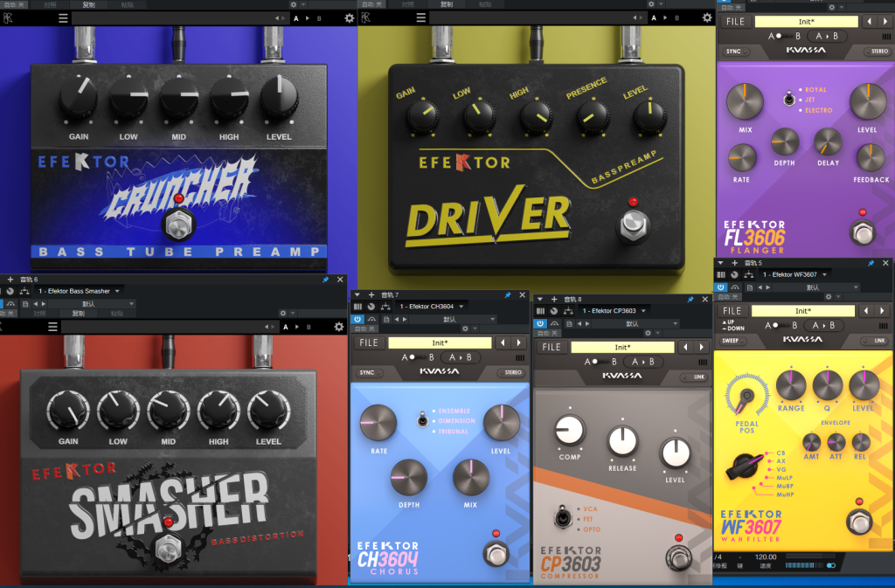
Task: Click the preset file icon in CH3604 window
Action: point(386,320)
